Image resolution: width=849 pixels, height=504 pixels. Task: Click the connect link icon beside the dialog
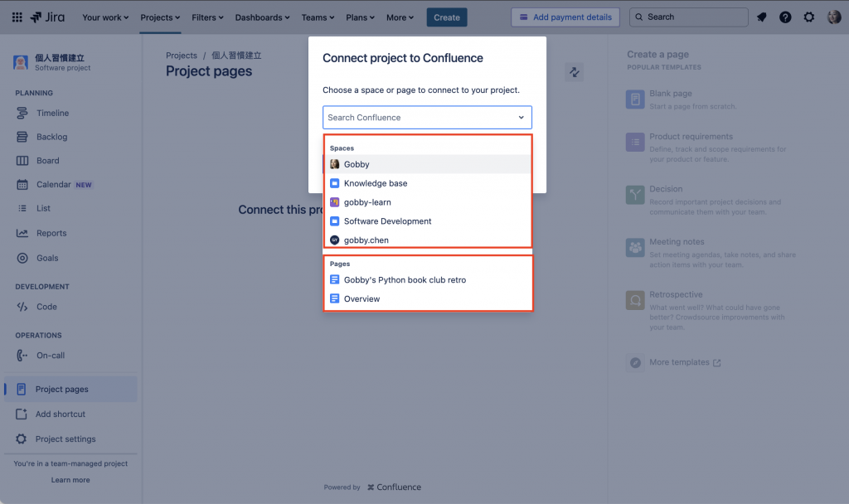[x=574, y=72]
